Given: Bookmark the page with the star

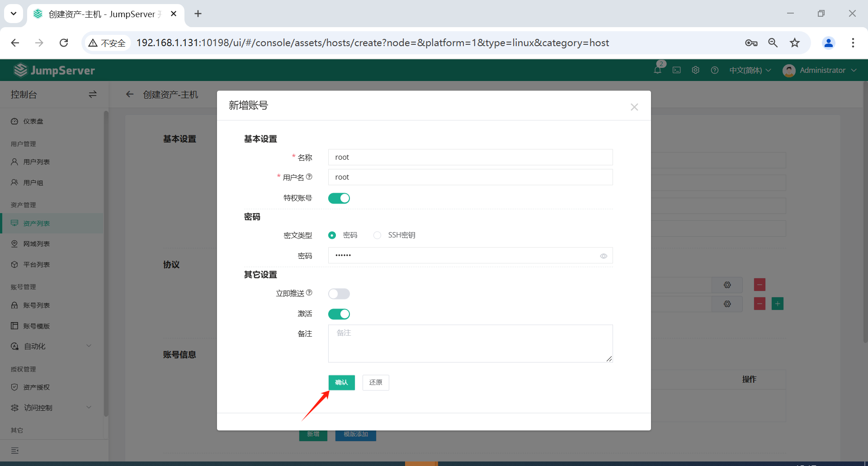Looking at the screenshot, I should tap(795, 43).
